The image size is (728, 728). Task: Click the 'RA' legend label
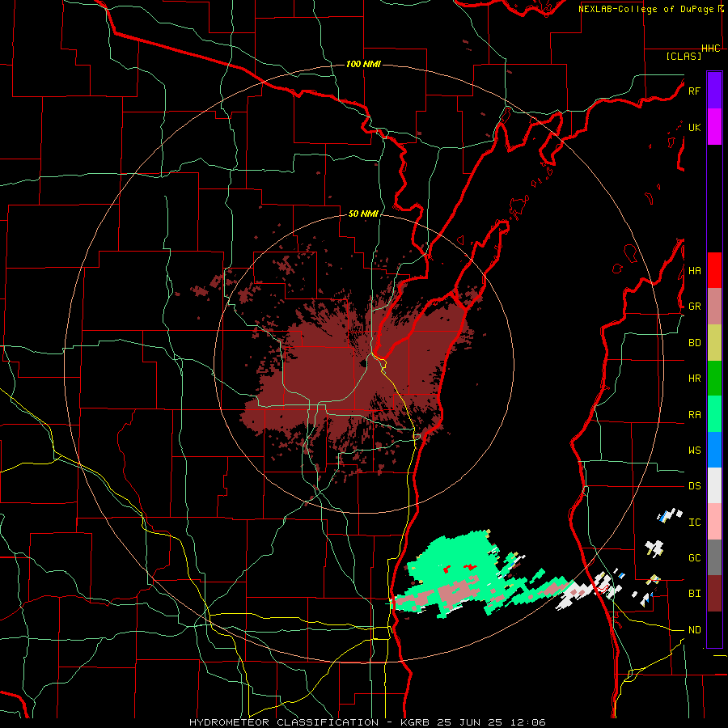coord(694,415)
